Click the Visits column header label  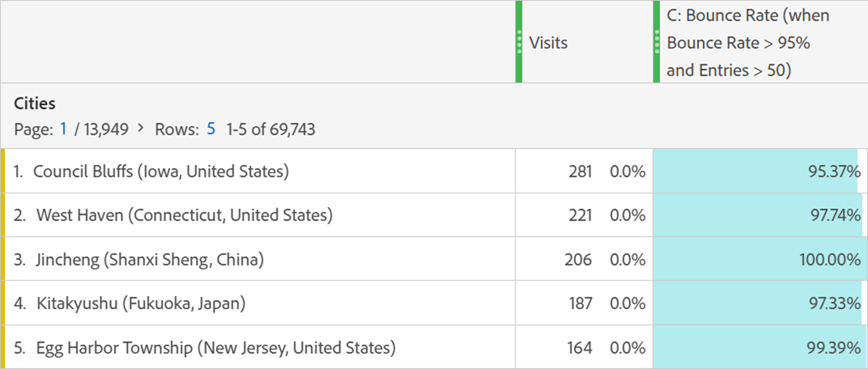tap(547, 42)
